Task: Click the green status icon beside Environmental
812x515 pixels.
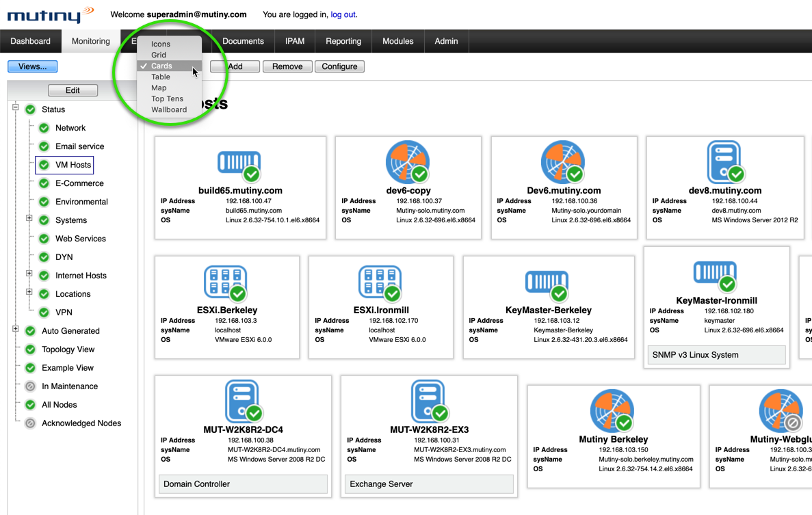Action: click(44, 202)
